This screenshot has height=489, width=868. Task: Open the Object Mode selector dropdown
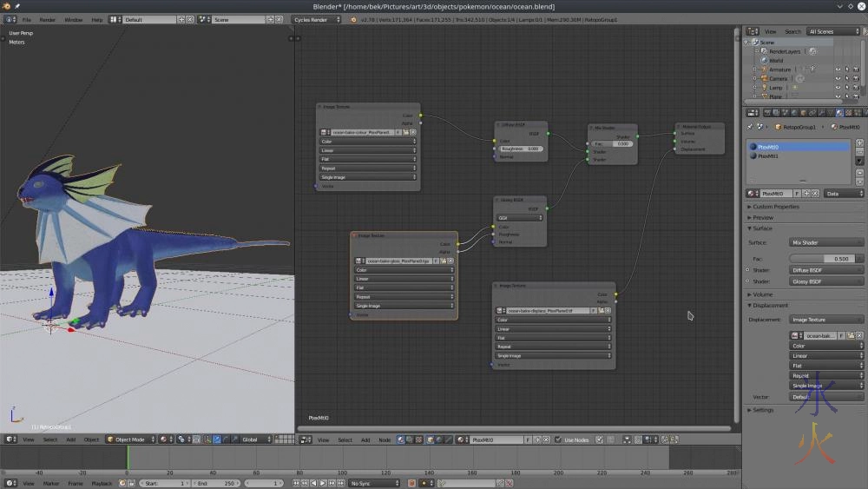pos(130,439)
